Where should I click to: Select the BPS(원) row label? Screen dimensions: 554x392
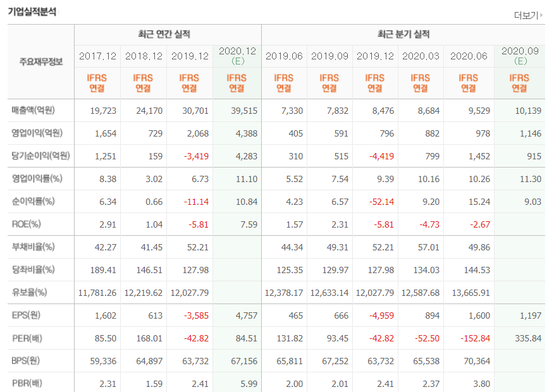pyautogui.click(x=26, y=360)
